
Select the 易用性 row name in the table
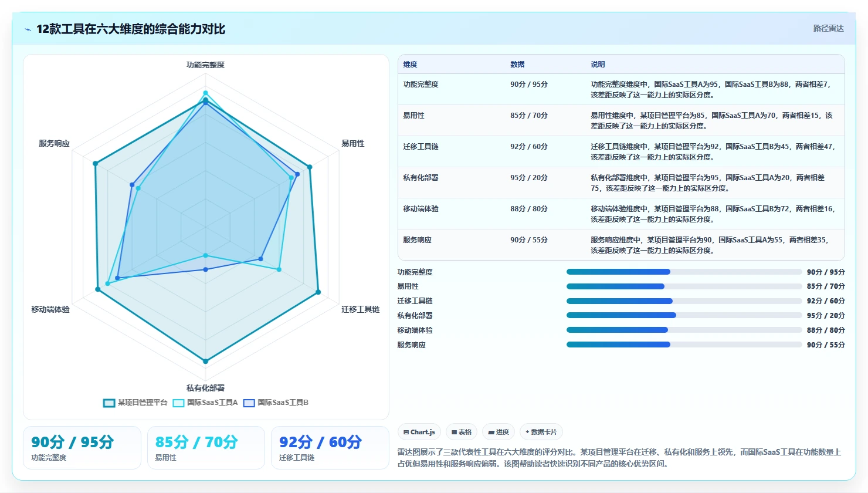tap(413, 116)
